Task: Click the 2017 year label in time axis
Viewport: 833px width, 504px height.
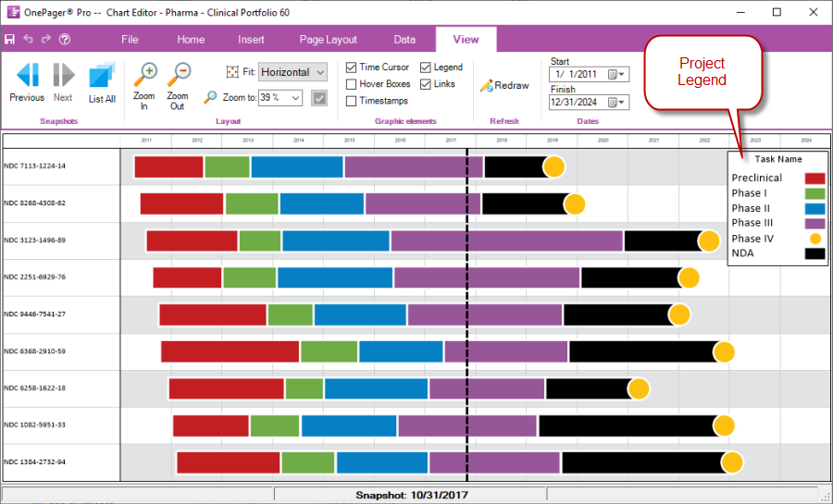Action: [451, 141]
